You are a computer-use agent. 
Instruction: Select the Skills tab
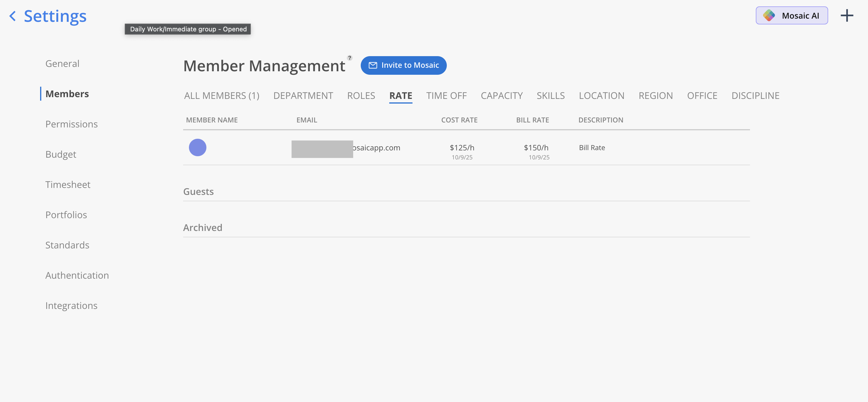(x=550, y=96)
